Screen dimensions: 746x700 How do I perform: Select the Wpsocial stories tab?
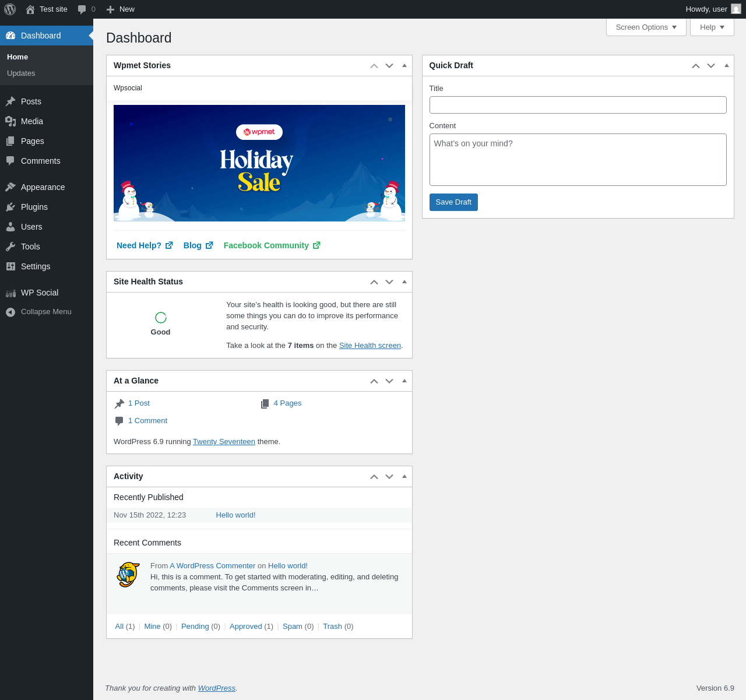[x=128, y=88]
